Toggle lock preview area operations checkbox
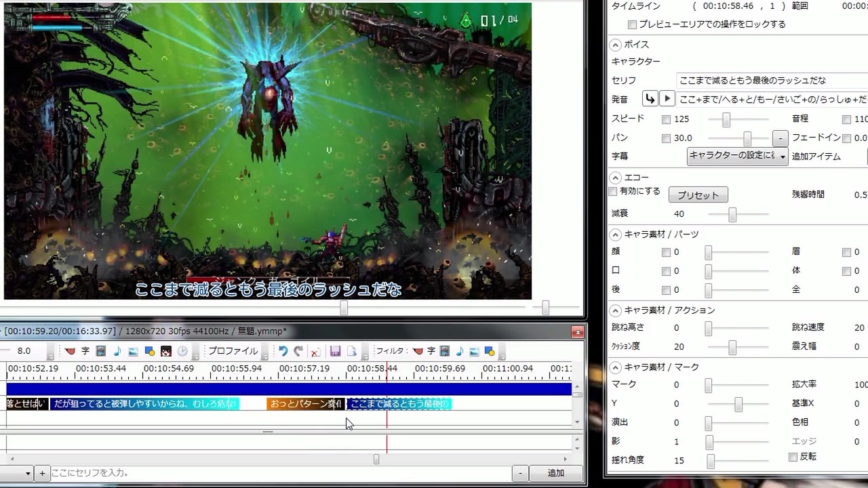The width and height of the screenshot is (868, 488). point(633,24)
